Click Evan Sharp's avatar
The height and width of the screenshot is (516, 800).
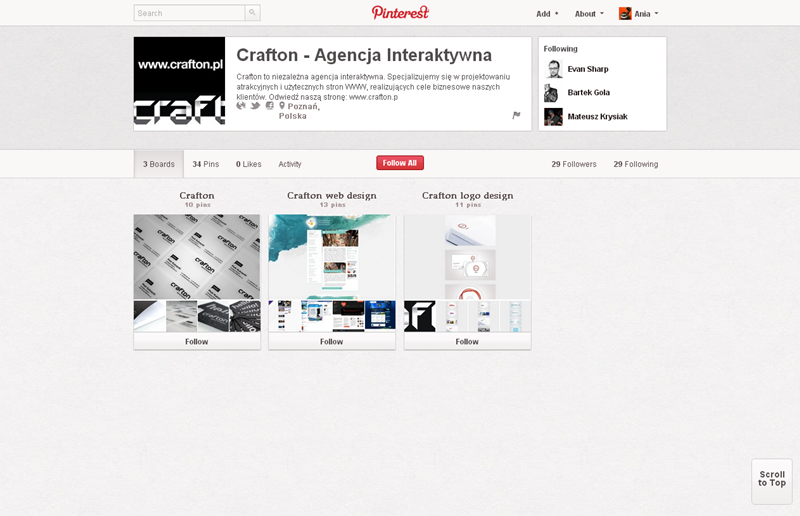coord(553,69)
